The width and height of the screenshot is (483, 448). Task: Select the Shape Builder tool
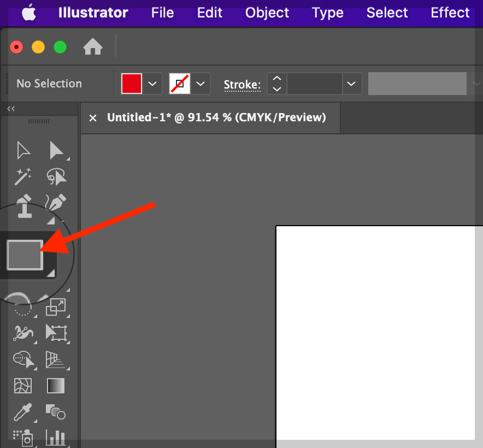tap(23, 359)
